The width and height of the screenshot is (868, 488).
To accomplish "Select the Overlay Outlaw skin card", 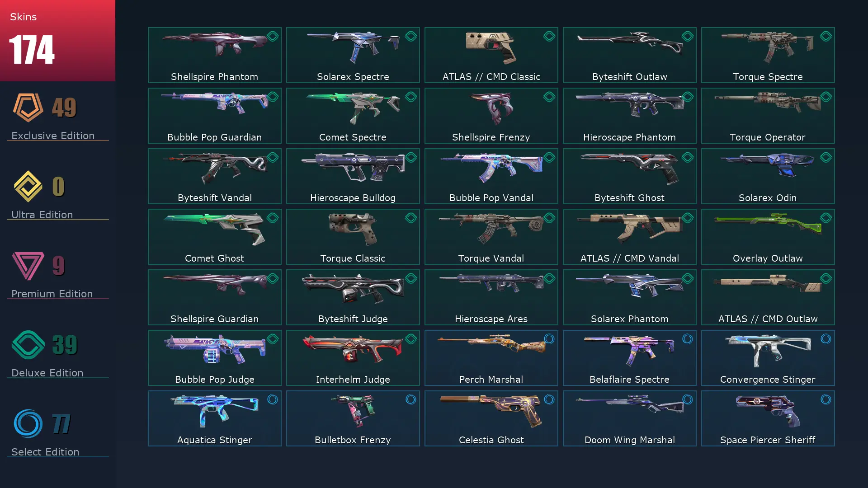I will pyautogui.click(x=768, y=237).
